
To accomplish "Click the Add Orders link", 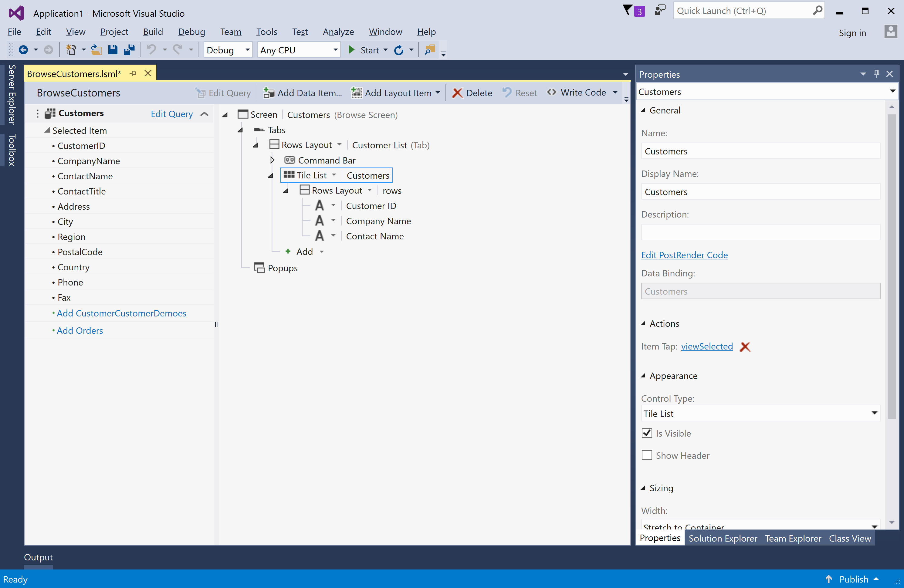I will [80, 330].
